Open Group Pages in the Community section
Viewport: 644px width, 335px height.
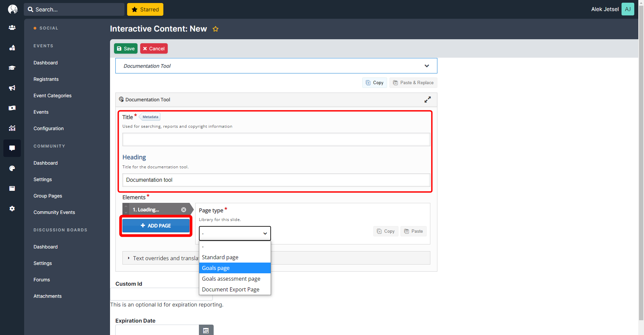(x=48, y=196)
